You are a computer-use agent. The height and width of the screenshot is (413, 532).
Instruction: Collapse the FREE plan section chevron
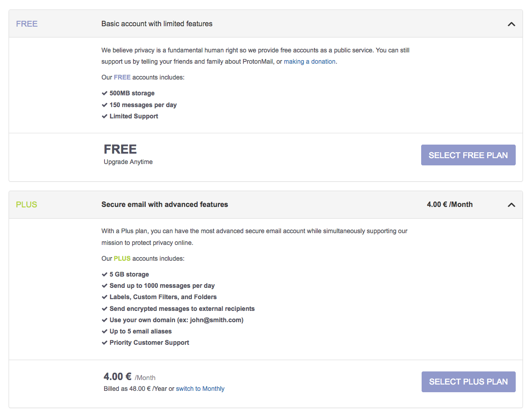pos(511,24)
